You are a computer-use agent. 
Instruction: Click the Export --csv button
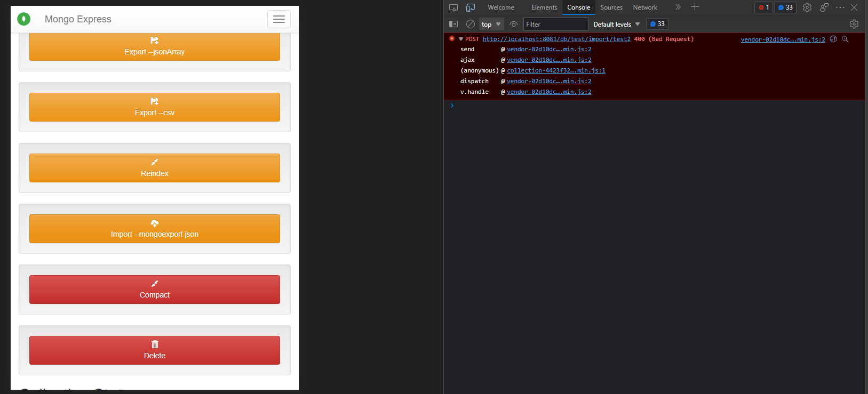coord(155,107)
